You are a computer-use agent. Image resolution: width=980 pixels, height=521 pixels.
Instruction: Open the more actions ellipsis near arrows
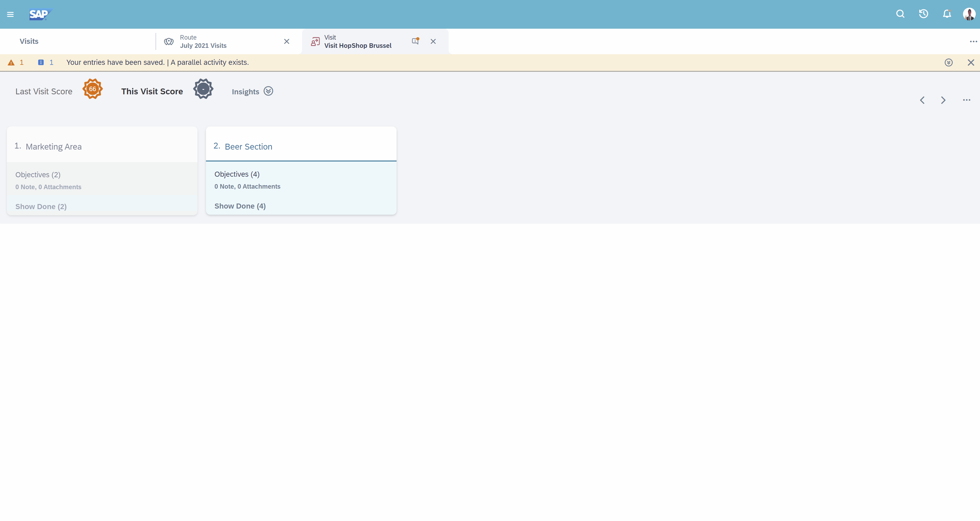tap(966, 100)
